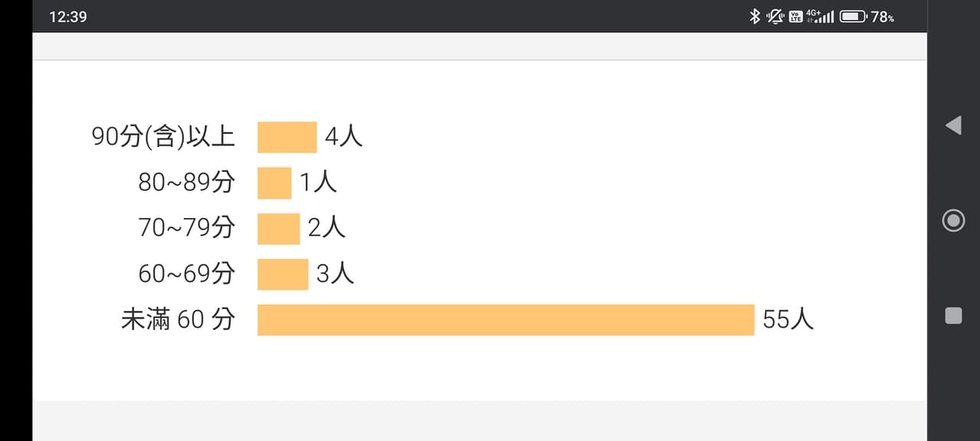Select the 80~89分 bar
This screenshot has width=980, height=441.
[274, 183]
